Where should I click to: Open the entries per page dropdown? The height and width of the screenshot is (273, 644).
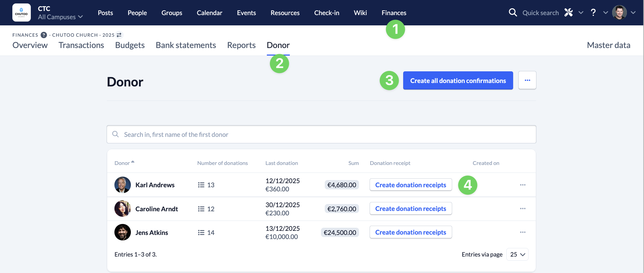click(517, 254)
